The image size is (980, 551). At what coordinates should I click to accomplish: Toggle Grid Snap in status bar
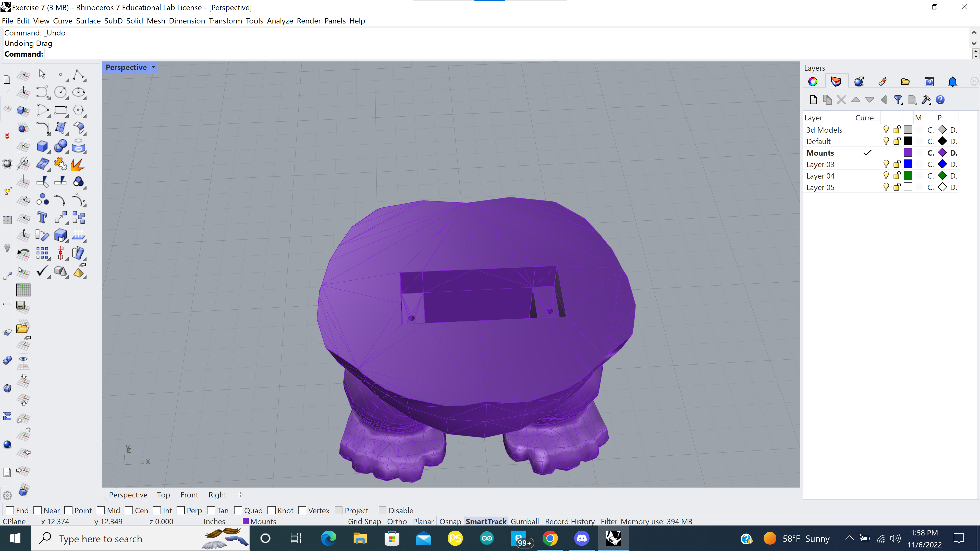click(x=364, y=521)
